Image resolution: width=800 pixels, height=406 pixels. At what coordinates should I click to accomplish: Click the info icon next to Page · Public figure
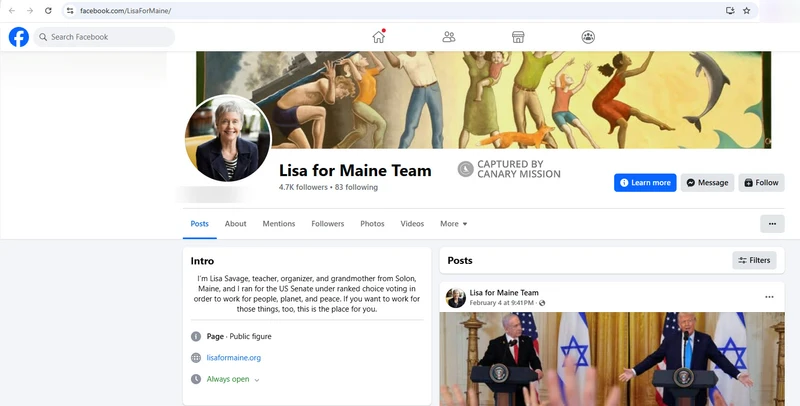click(196, 336)
